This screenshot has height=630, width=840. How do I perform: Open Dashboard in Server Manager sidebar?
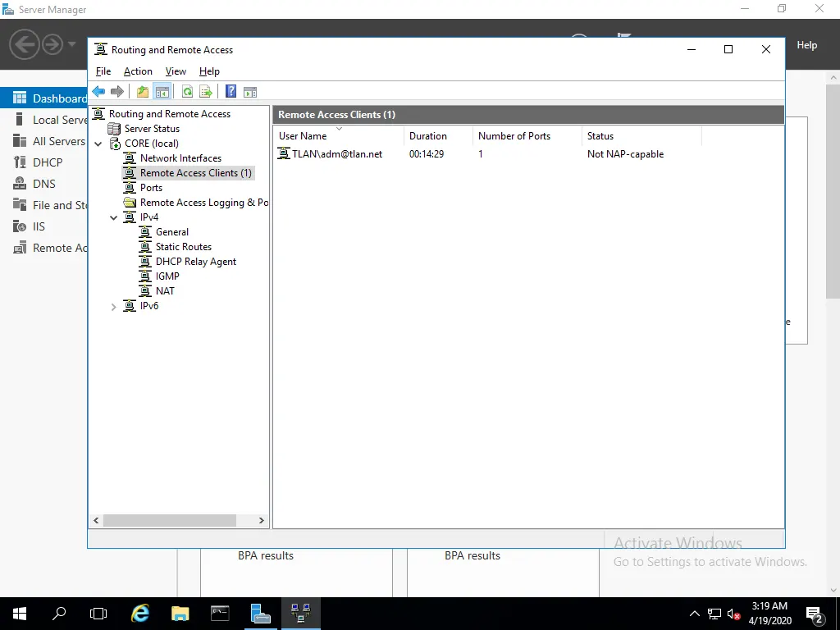tap(44, 98)
